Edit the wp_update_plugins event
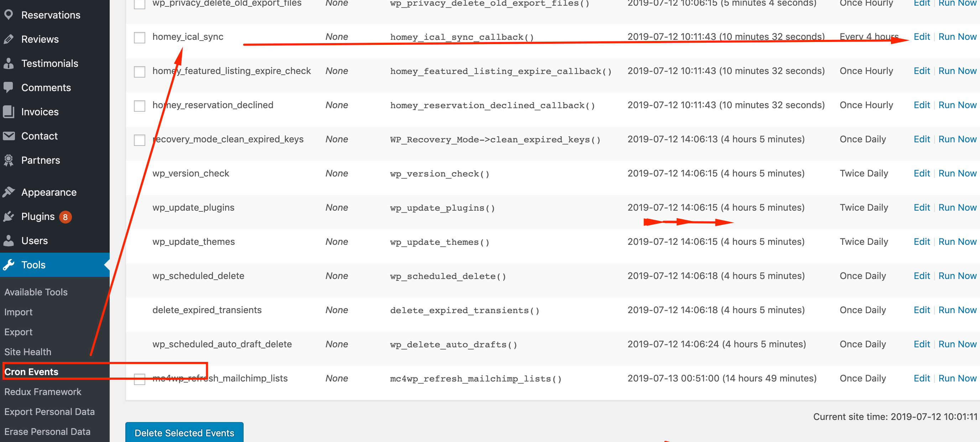This screenshot has width=980, height=442. click(921, 207)
